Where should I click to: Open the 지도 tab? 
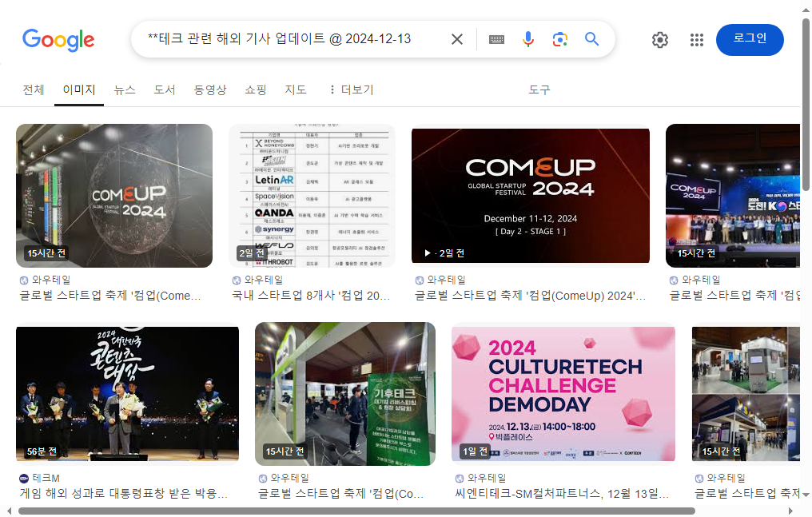pos(296,90)
